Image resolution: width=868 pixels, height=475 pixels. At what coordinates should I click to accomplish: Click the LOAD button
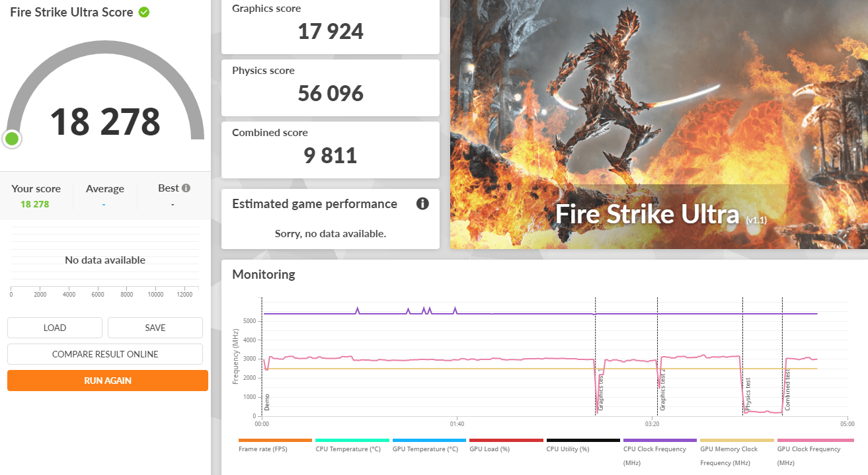(55, 328)
